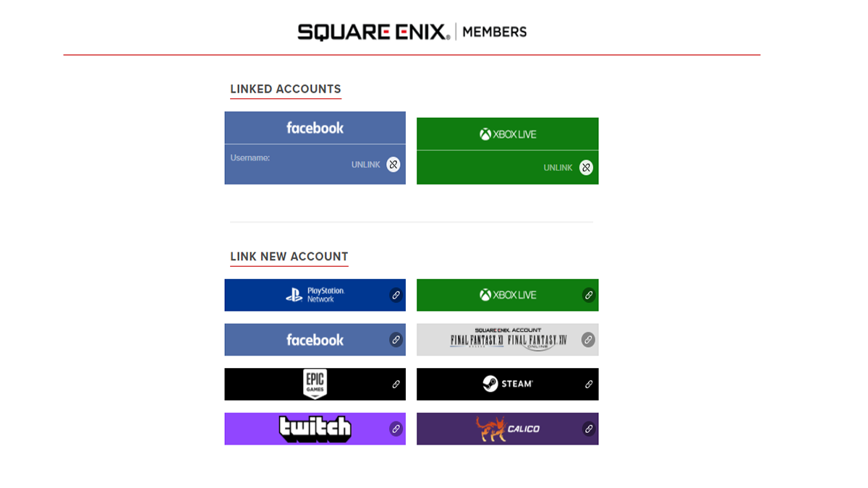Click the LINKED ACCOUNTS heading
Screen dimensions: 868x488
(285, 89)
